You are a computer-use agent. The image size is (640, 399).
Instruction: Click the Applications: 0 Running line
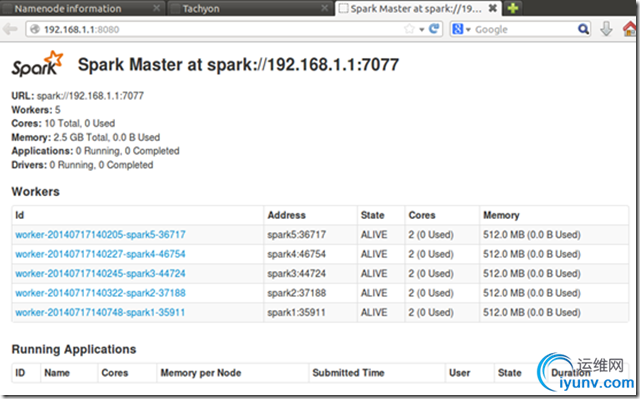coord(96,151)
